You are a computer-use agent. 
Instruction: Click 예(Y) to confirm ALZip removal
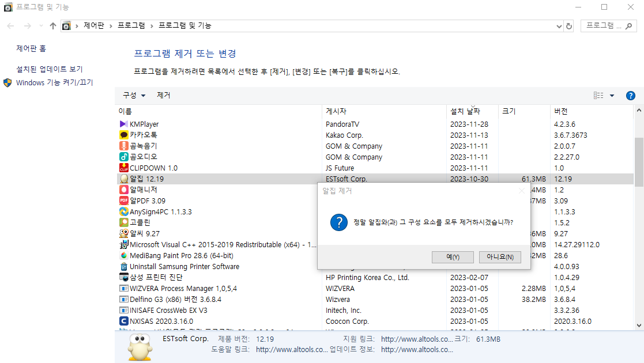[452, 257]
